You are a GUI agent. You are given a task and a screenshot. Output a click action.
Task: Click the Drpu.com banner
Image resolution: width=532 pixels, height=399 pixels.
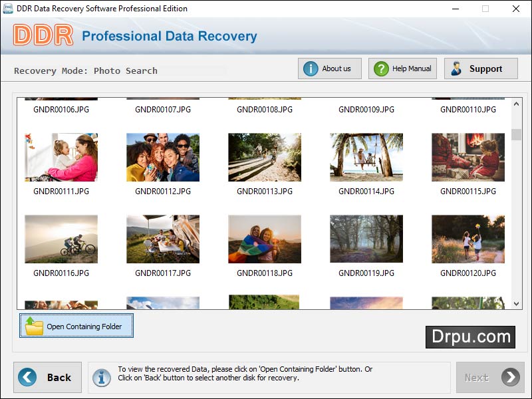point(470,337)
